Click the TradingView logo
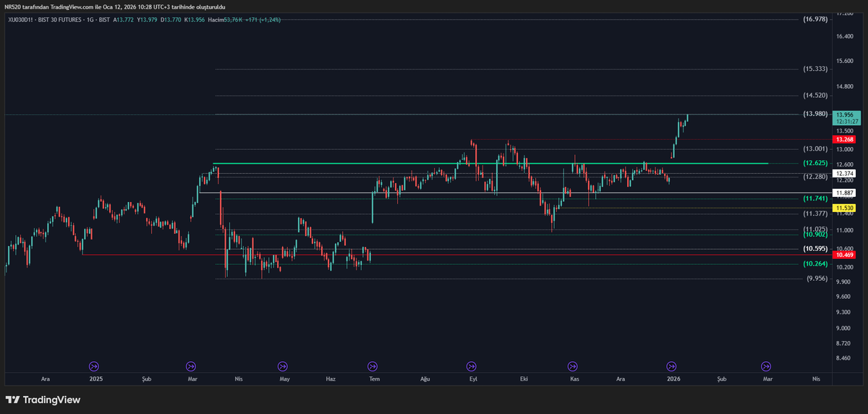This screenshot has height=414, width=868. (x=43, y=400)
